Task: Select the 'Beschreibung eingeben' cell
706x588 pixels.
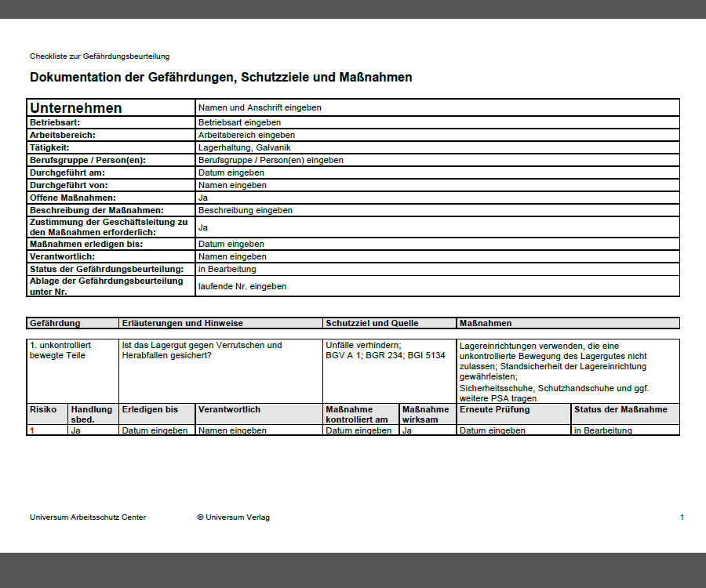Action: click(x=437, y=210)
